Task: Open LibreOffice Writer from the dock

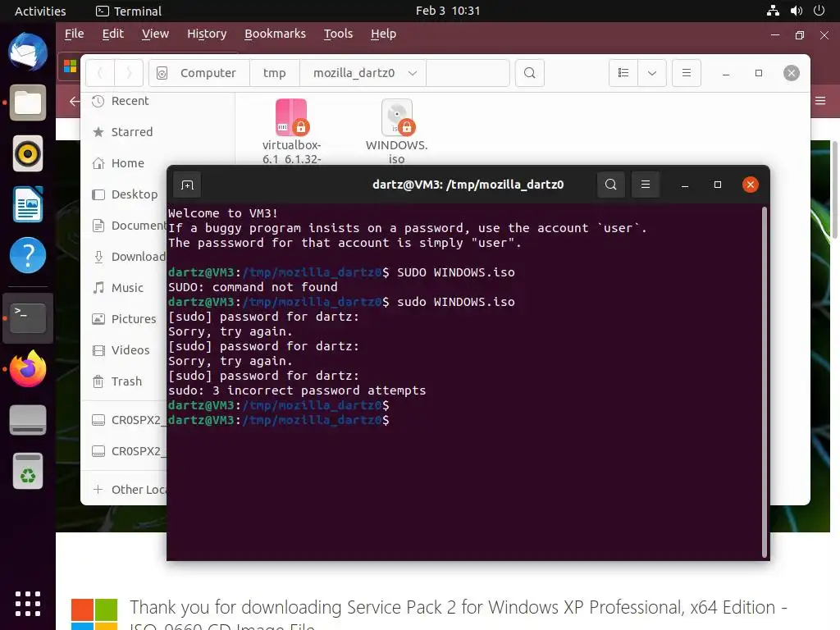Action: (x=28, y=204)
